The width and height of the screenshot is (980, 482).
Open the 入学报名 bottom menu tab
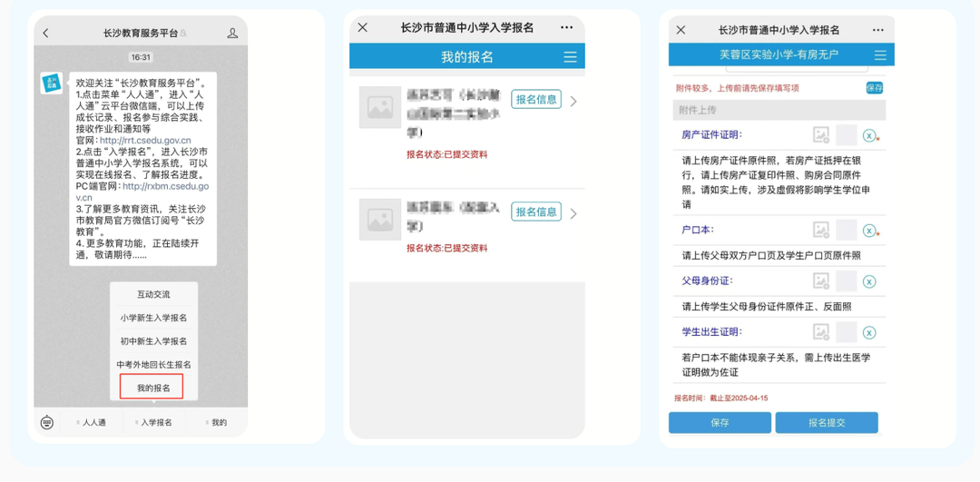(x=153, y=422)
